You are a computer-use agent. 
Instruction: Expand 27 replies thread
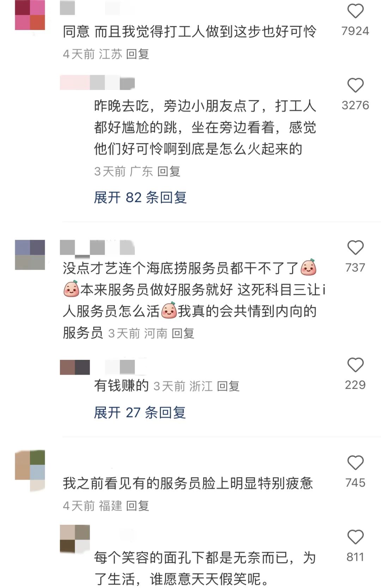(x=140, y=412)
